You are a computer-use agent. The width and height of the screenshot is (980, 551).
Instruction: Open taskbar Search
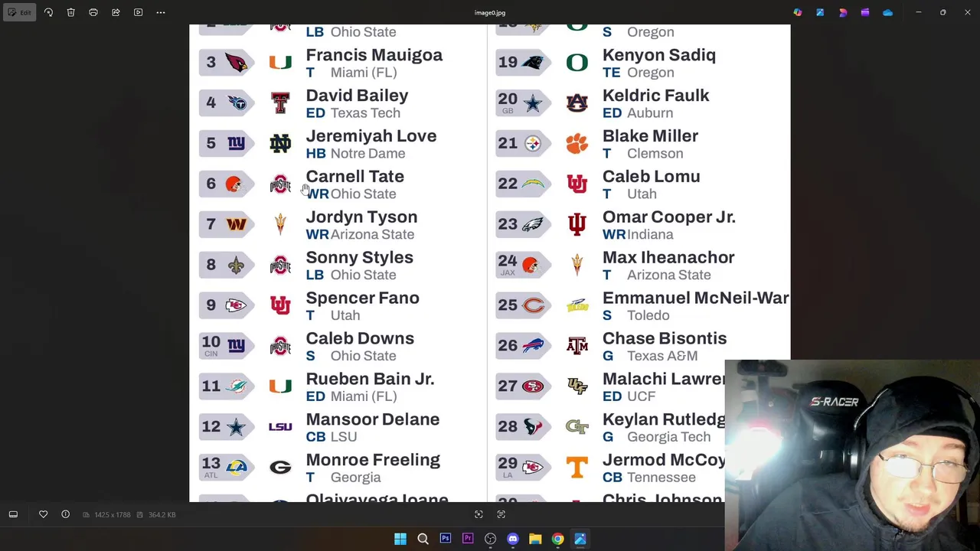coord(423,539)
